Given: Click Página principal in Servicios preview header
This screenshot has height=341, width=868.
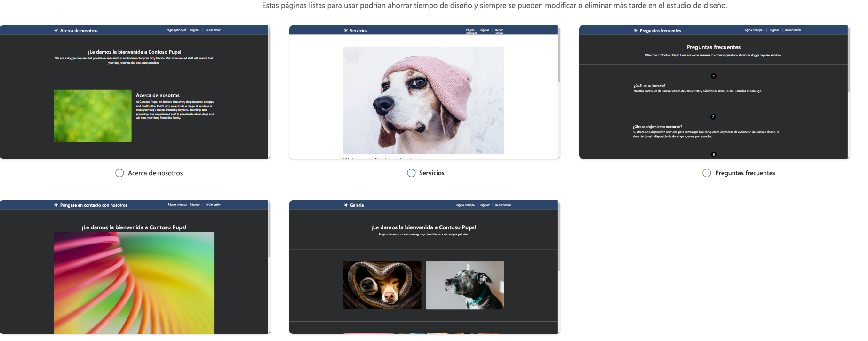Looking at the screenshot, I should click(471, 32).
